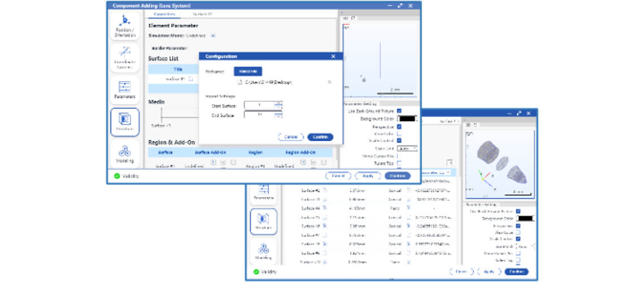Viewport: 644px width, 282px height.
Task: Click the End Surface input field
Action: 259,114
